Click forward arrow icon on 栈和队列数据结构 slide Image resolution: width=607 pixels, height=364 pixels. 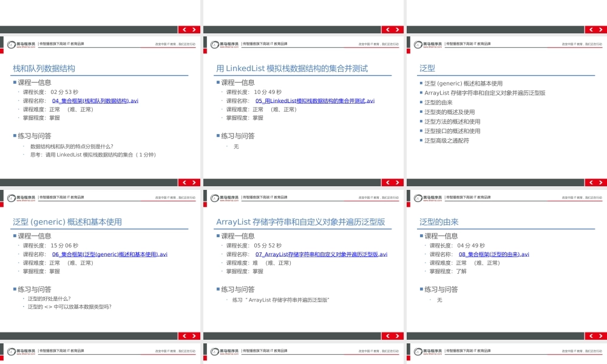(x=193, y=29)
